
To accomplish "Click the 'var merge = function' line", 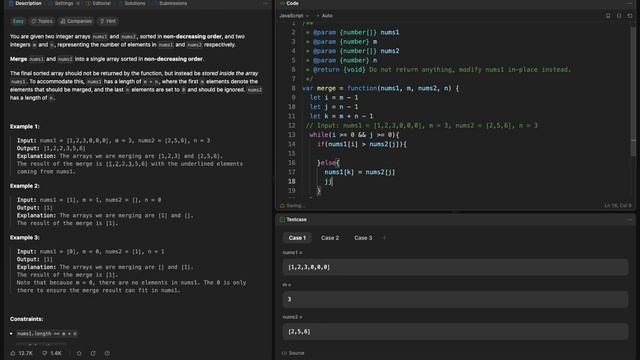I will pyautogui.click(x=380, y=88).
